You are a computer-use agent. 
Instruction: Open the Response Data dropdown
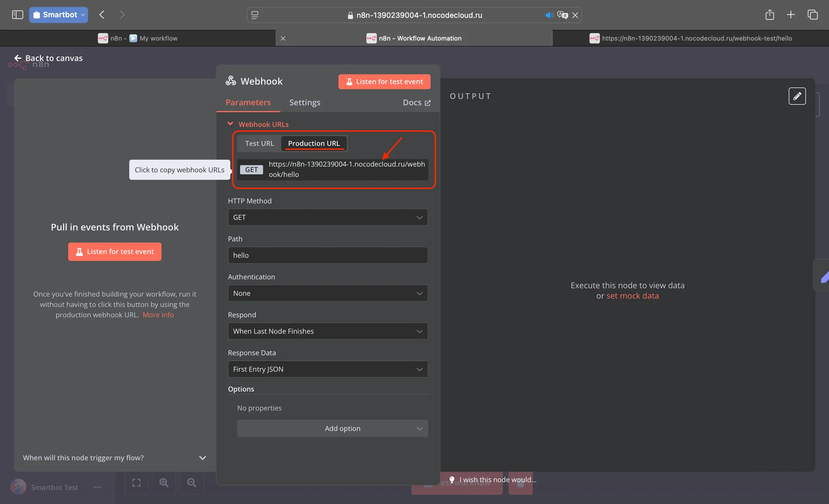(x=328, y=369)
